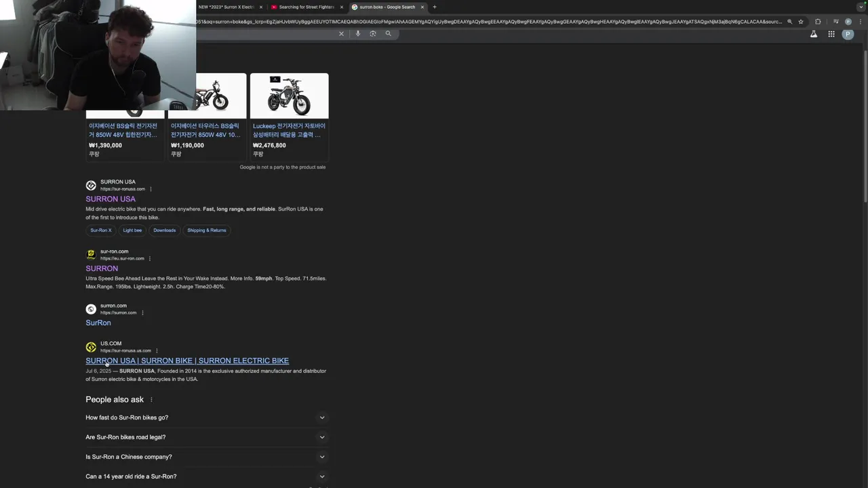
Task: Open more options for eu.sur-ron.com result
Action: pyautogui.click(x=149, y=258)
